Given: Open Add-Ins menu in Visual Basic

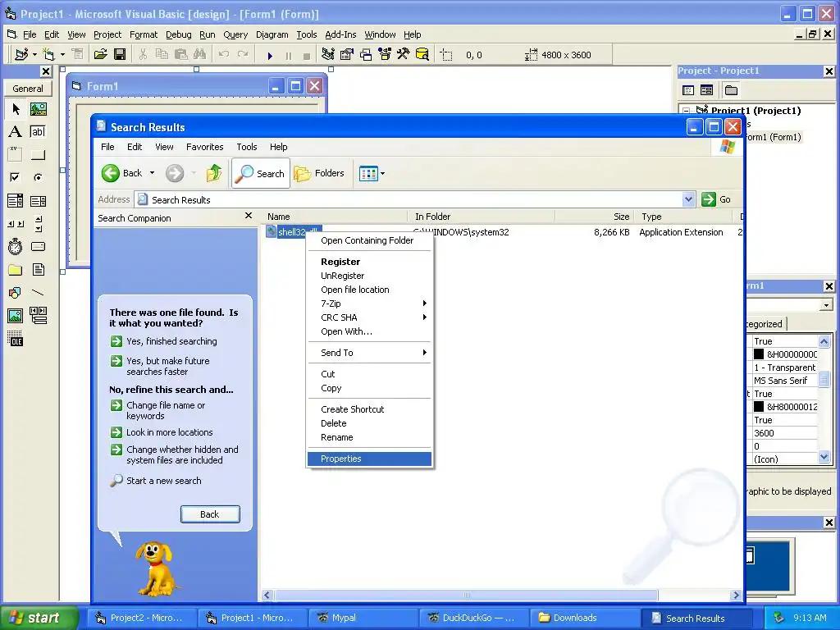Looking at the screenshot, I should [340, 34].
